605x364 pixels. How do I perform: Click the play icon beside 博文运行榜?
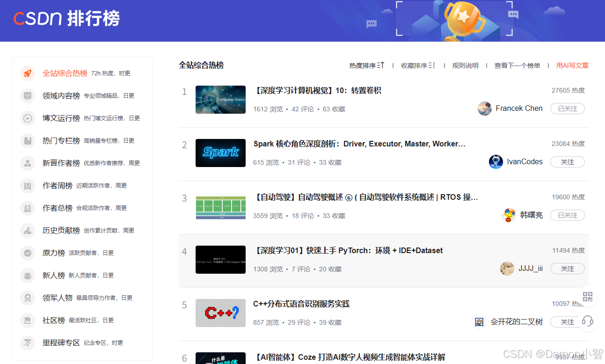(x=28, y=118)
